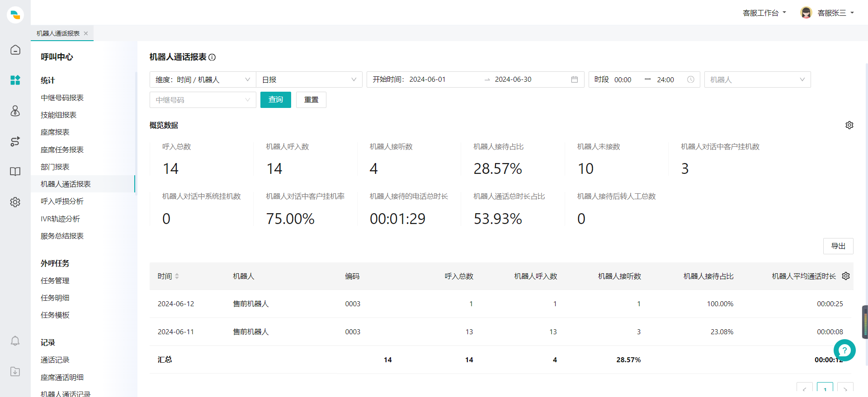Open the green dashboard grid icon

(x=15, y=80)
